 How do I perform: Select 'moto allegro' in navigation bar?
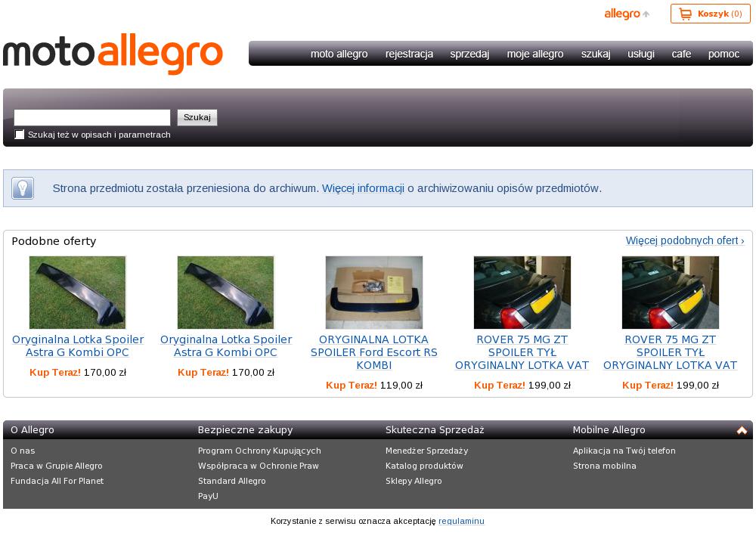[x=339, y=54]
